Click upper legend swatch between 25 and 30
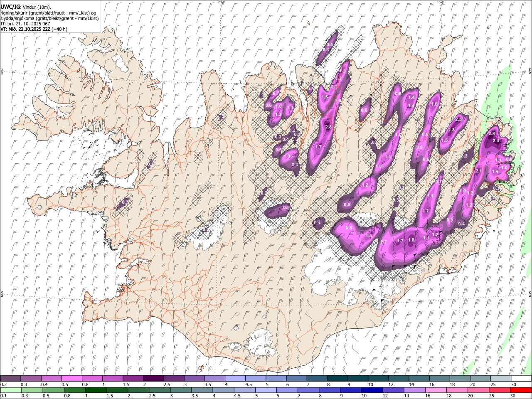Image resolution: width=532 pixels, height=399 pixels. tap(500, 379)
